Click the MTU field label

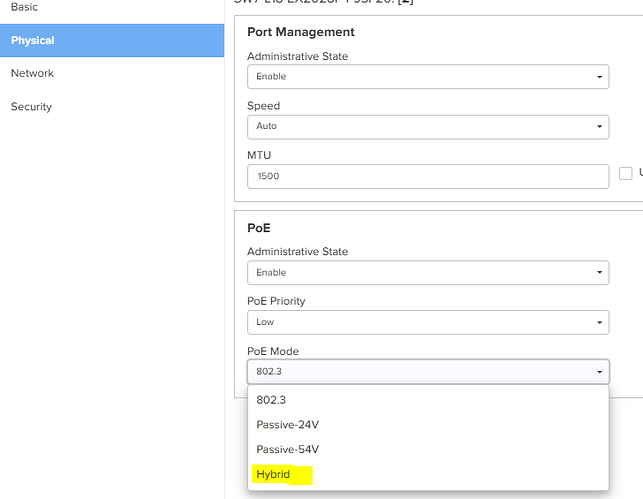259,155
